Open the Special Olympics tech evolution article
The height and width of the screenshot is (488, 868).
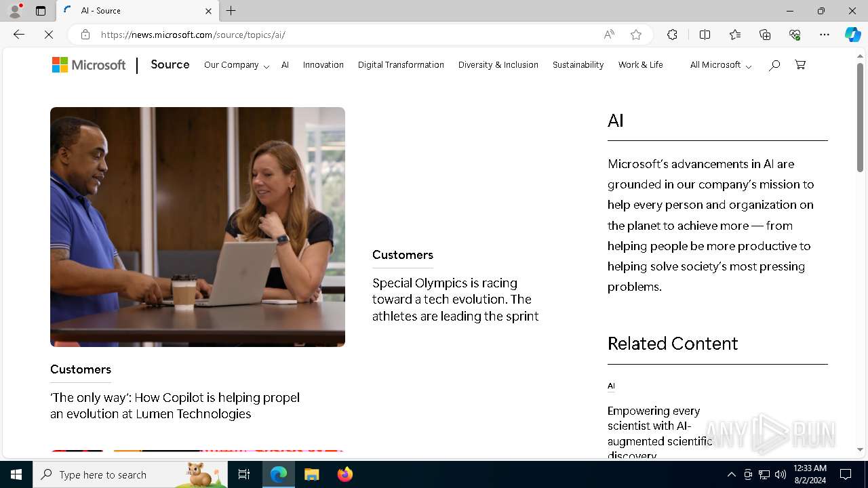[x=456, y=300]
